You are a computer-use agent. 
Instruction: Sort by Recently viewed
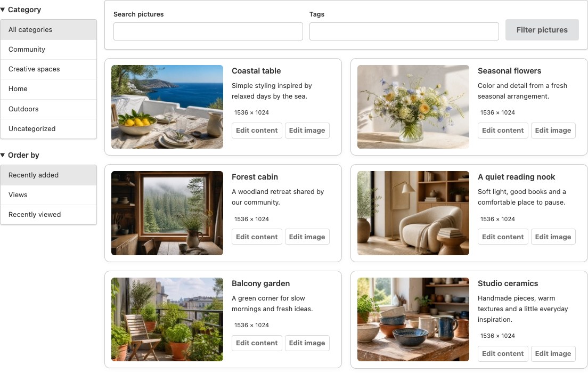click(48, 215)
